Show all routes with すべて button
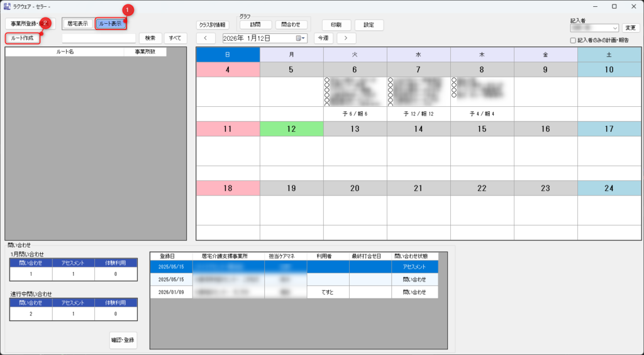The width and height of the screenshot is (644, 355). click(x=175, y=38)
